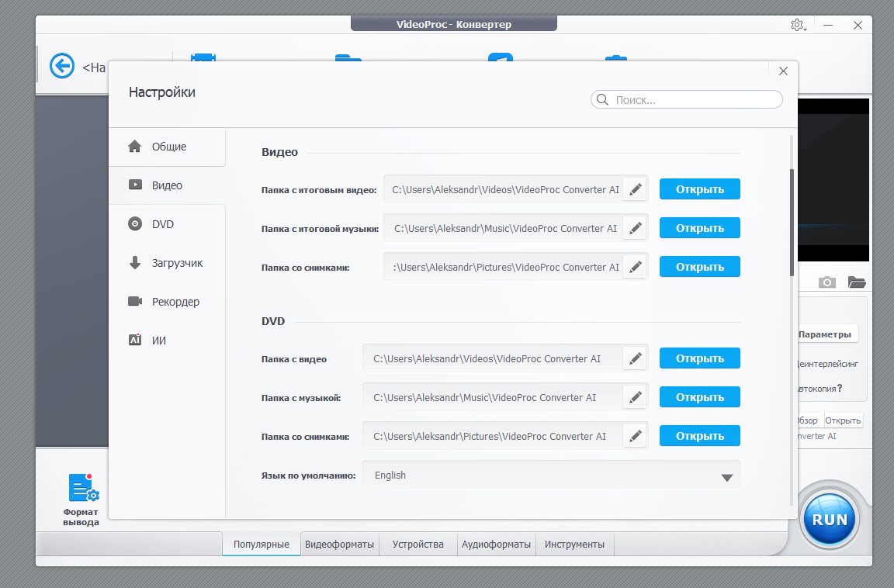Click pencil icon for Video music folder
This screenshot has width=894, height=588.
pos(636,228)
